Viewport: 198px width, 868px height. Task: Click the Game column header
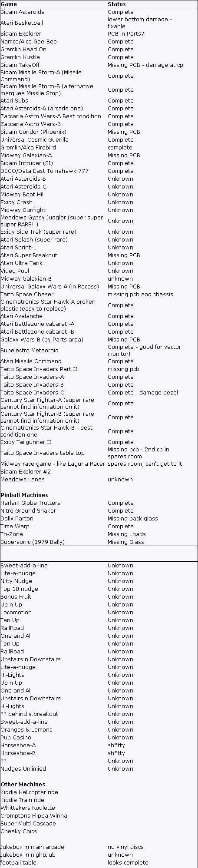(x=9, y=4)
